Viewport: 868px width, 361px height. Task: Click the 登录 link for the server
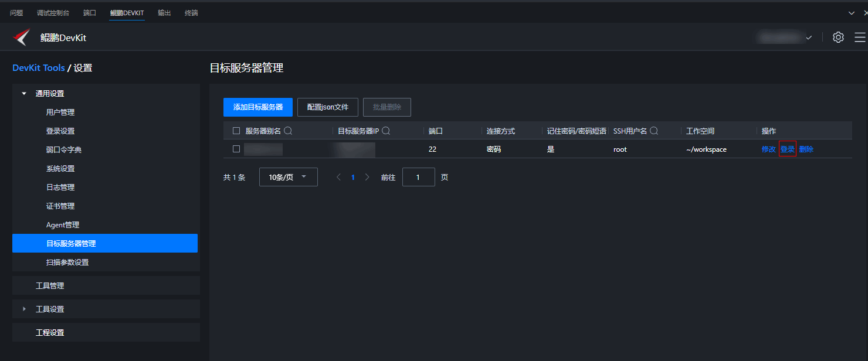(x=788, y=149)
